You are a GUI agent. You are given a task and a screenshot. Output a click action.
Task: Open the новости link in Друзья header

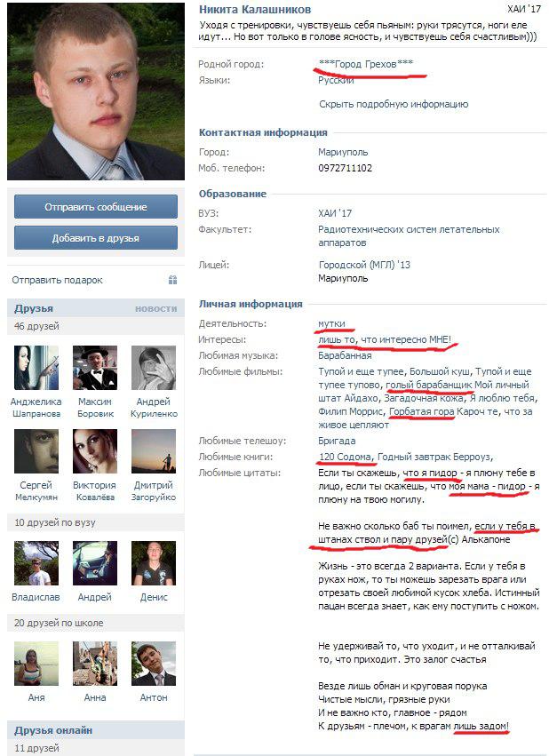tap(155, 308)
